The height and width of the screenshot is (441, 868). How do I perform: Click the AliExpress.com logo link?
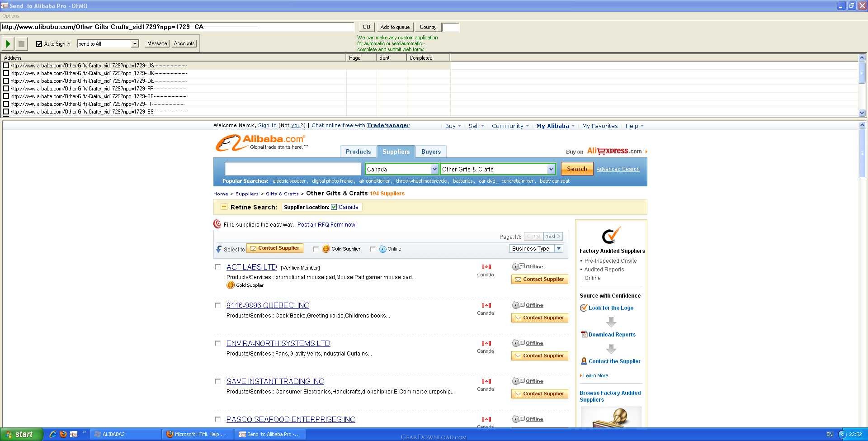(614, 151)
